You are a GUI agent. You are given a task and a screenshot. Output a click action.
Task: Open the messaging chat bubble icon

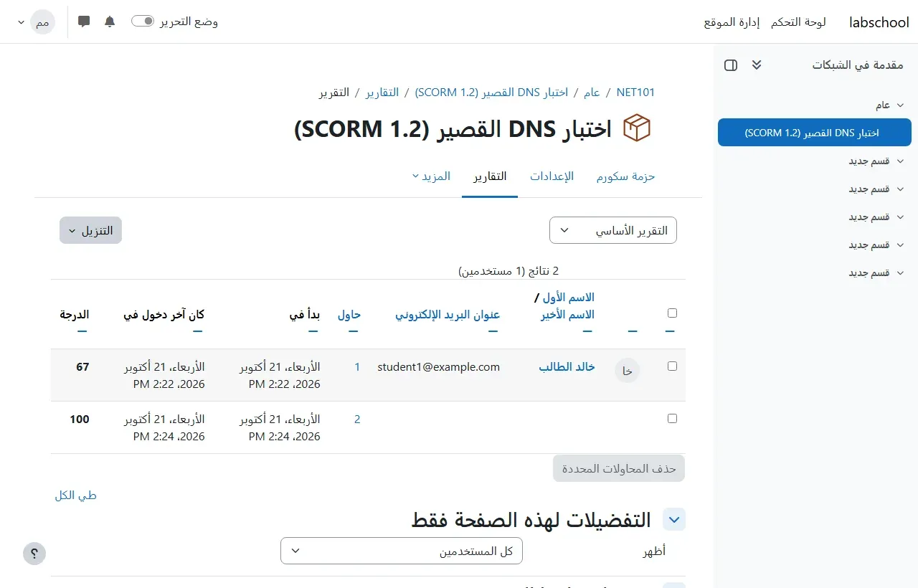(84, 22)
